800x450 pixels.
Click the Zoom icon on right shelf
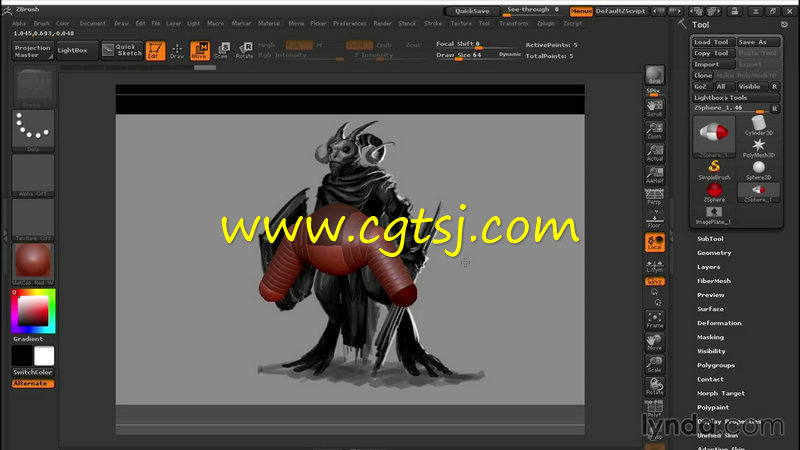tap(655, 131)
